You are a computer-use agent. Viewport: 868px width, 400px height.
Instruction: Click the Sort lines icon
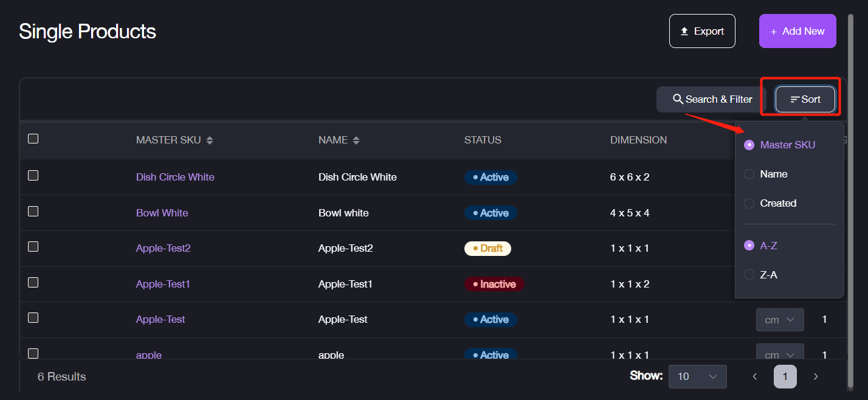click(x=794, y=100)
